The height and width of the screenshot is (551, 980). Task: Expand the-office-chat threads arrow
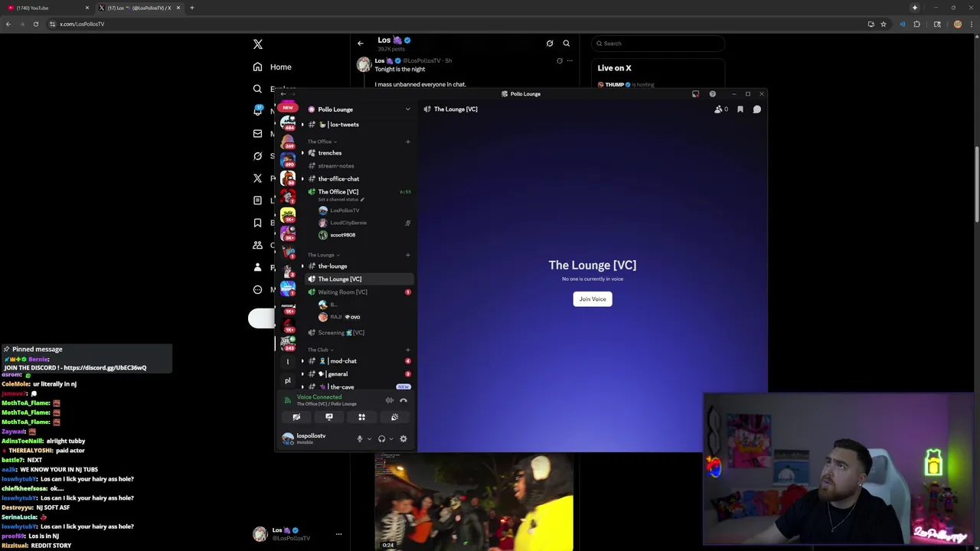pyautogui.click(x=302, y=179)
